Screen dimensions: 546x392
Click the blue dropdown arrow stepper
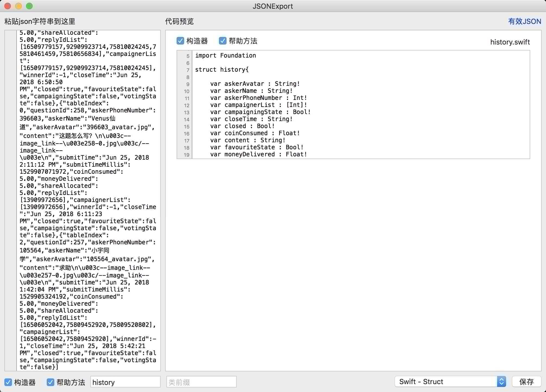[501, 382]
